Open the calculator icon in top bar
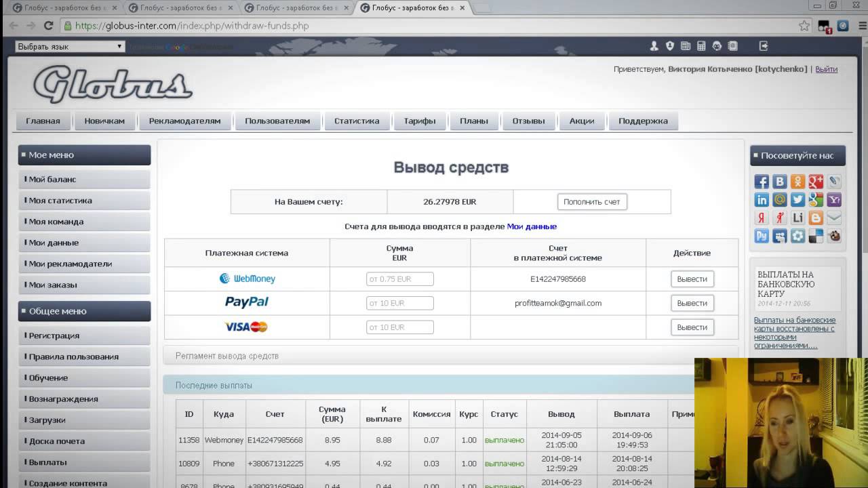Viewport: 868px width, 488px height. [x=701, y=46]
